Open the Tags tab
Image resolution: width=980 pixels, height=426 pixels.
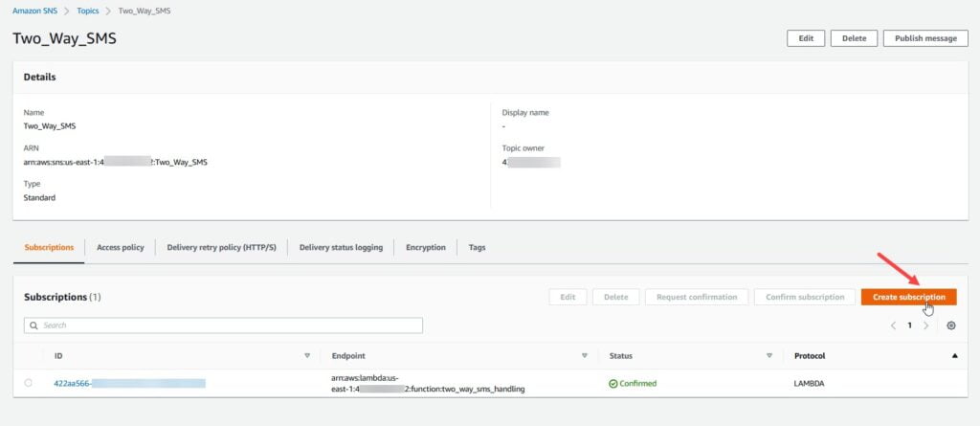(x=477, y=247)
